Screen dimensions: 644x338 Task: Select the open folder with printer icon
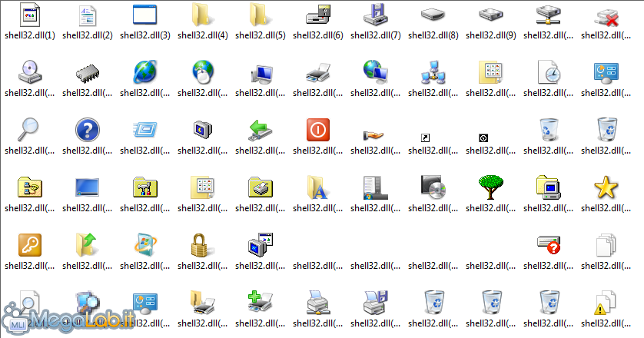[x=203, y=303]
